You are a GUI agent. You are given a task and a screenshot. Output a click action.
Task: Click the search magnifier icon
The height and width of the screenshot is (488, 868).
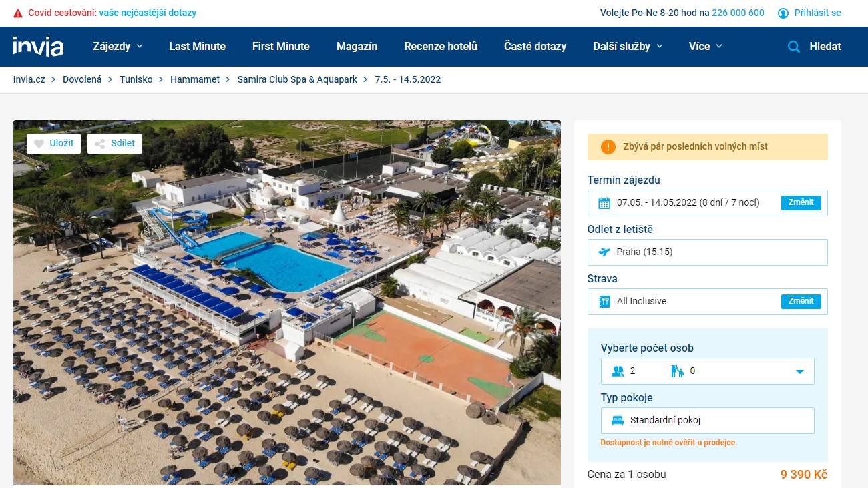[x=794, y=47]
